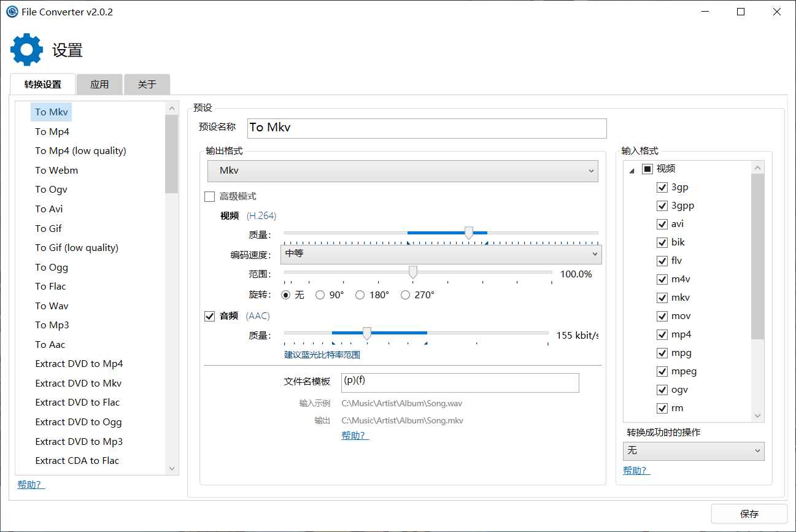The width and height of the screenshot is (796, 532).
Task: Click the 帮助? link below preset list
Action: point(30,484)
